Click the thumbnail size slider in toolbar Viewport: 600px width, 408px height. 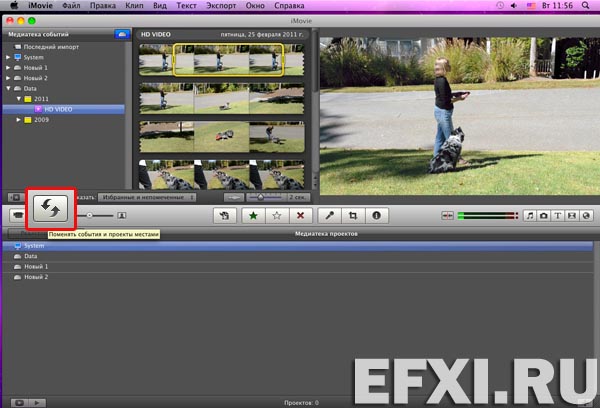95,215
